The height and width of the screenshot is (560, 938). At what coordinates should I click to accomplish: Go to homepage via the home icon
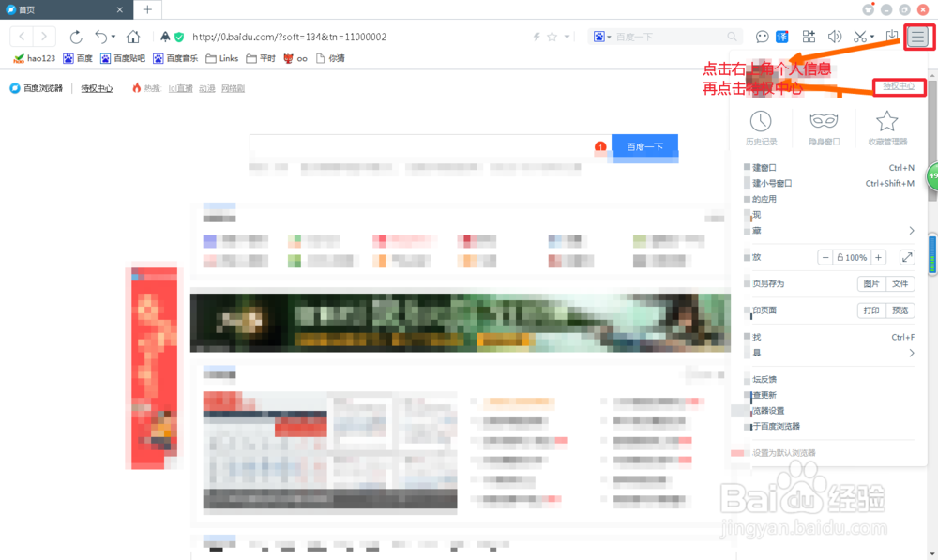[131, 37]
